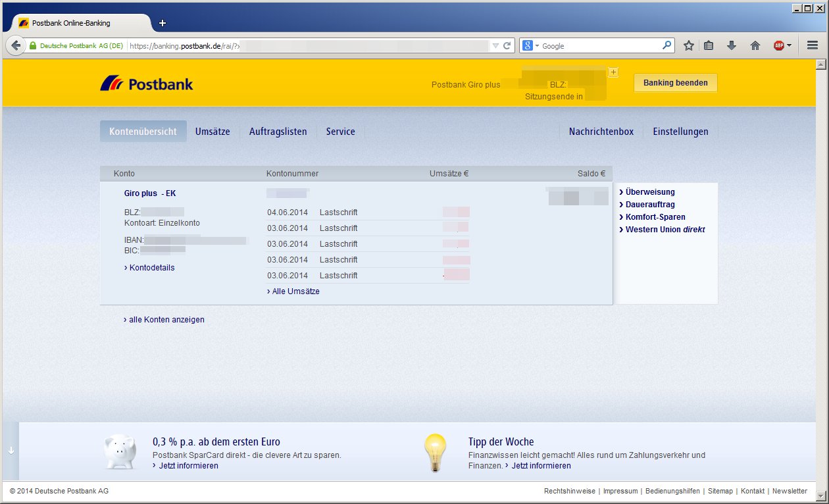Image resolution: width=829 pixels, height=504 pixels.
Task: Open the bookmarks list icon
Action: [709, 46]
